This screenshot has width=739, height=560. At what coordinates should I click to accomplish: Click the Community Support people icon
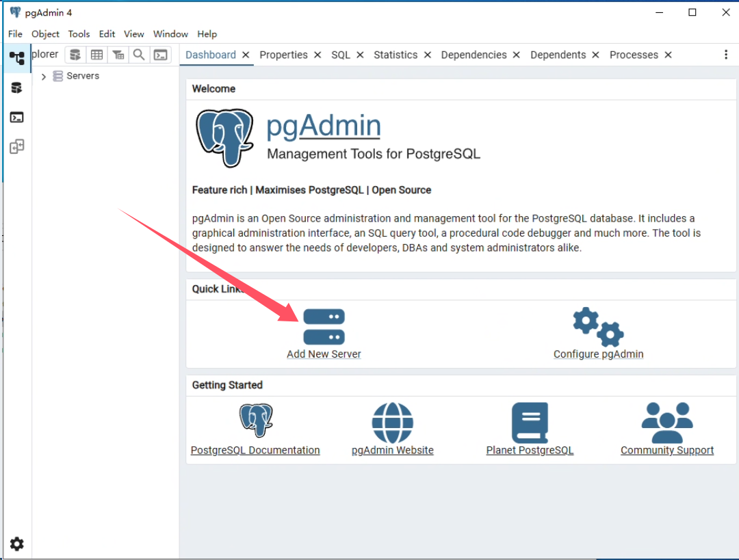click(x=667, y=423)
